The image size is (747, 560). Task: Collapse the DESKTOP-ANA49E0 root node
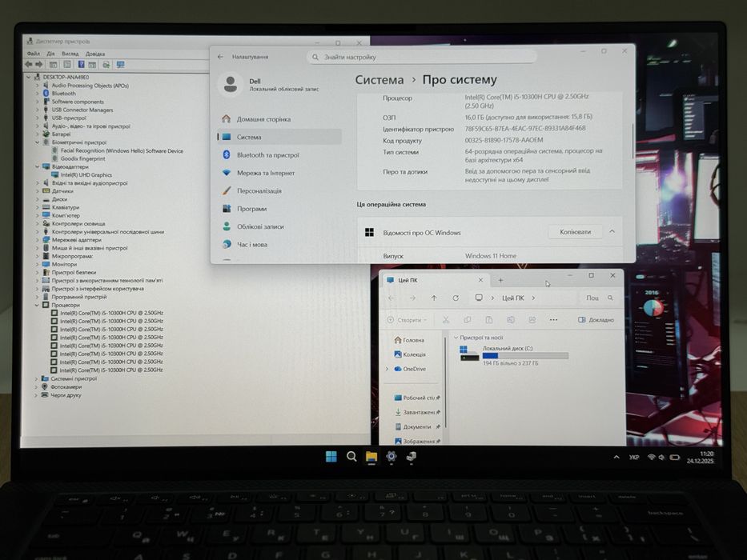tap(29, 77)
